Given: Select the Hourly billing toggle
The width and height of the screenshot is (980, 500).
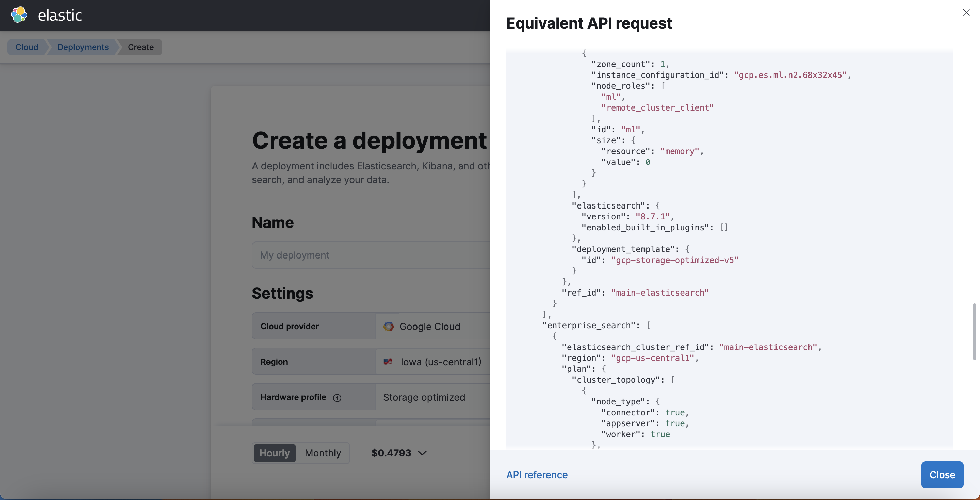Looking at the screenshot, I should tap(274, 453).
